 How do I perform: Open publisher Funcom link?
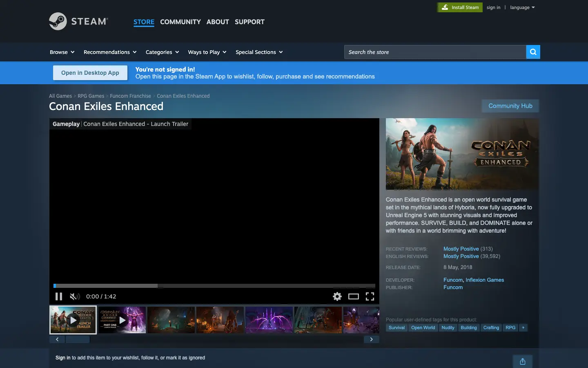click(x=453, y=287)
